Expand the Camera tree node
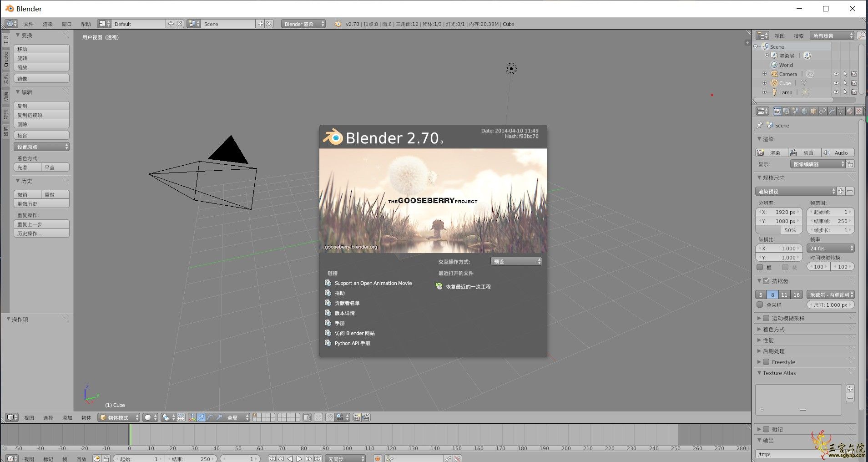Image resolution: width=868 pixels, height=462 pixels. [x=765, y=74]
